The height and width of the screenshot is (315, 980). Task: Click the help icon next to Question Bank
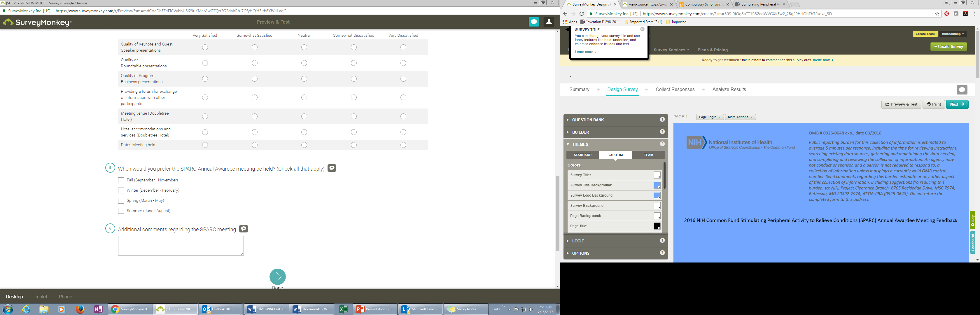pyautogui.click(x=662, y=120)
